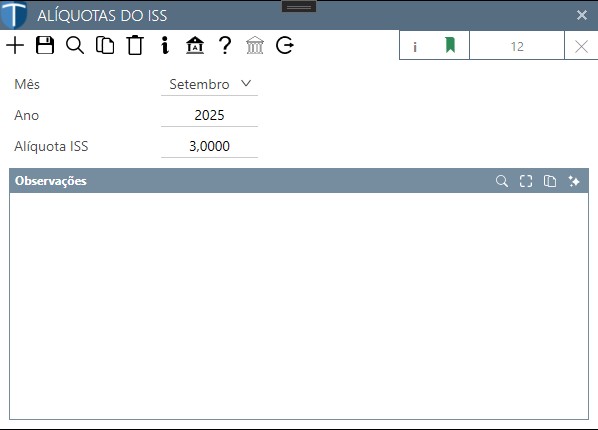Click the sparkle AI icon in Observações
The height and width of the screenshot is (430, 598).
[574, 181]
